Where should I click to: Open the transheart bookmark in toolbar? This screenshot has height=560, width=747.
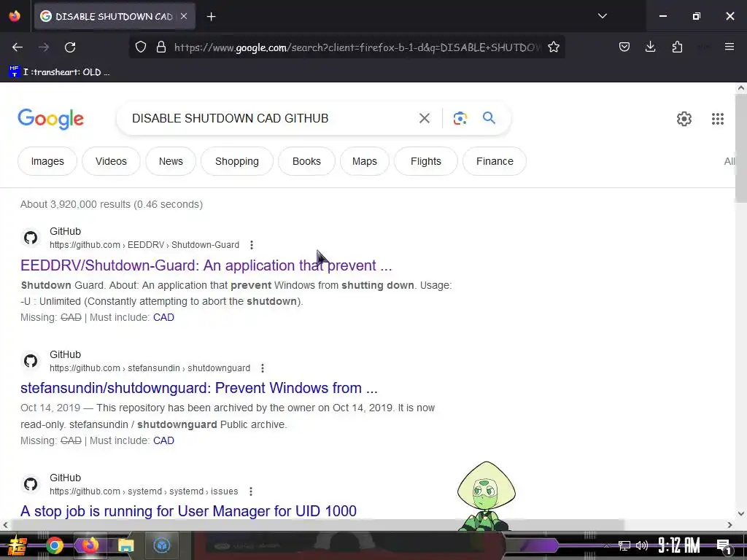point(60,72)
